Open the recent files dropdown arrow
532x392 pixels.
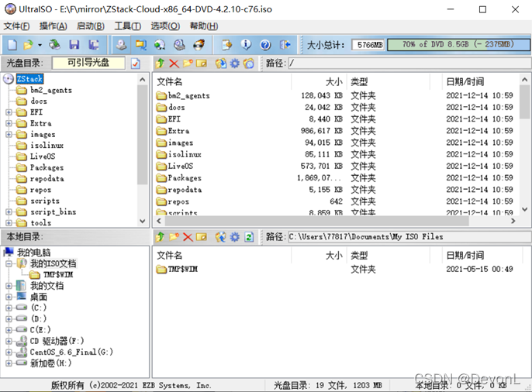tap(40, 45)
